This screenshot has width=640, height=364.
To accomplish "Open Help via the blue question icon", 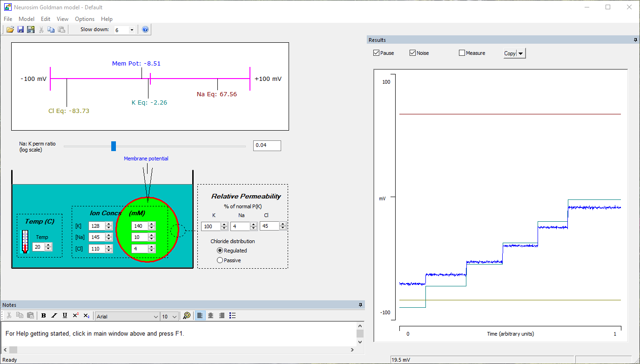I will (145, 30).
